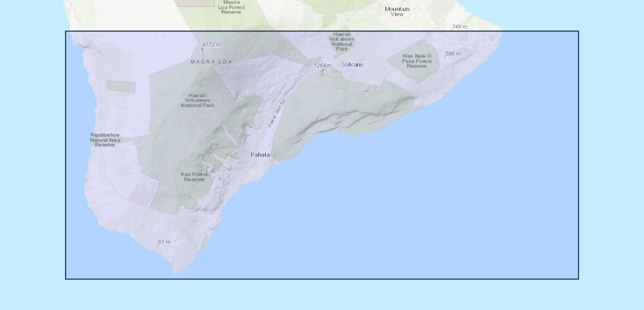The image size is (644, 310).
Task: Click the Pahala town label
Action: point(260,155)
